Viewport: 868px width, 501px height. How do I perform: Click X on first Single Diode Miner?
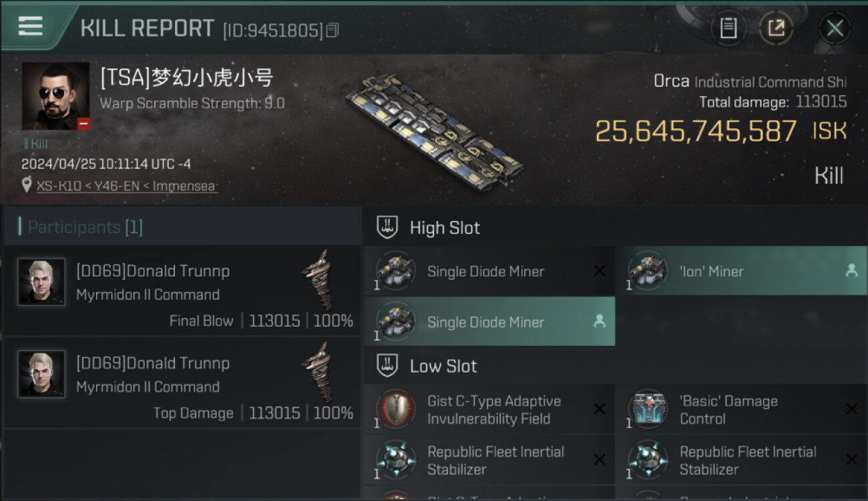pos(600,271)
